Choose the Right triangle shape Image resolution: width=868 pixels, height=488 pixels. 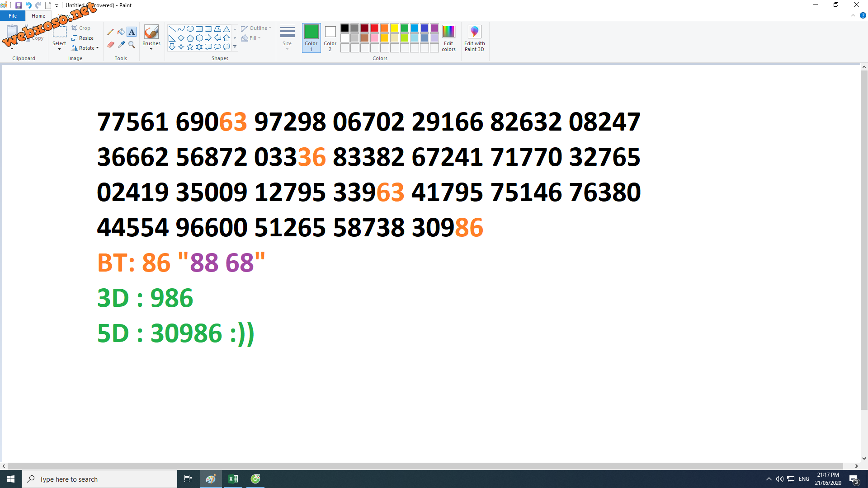172,38
